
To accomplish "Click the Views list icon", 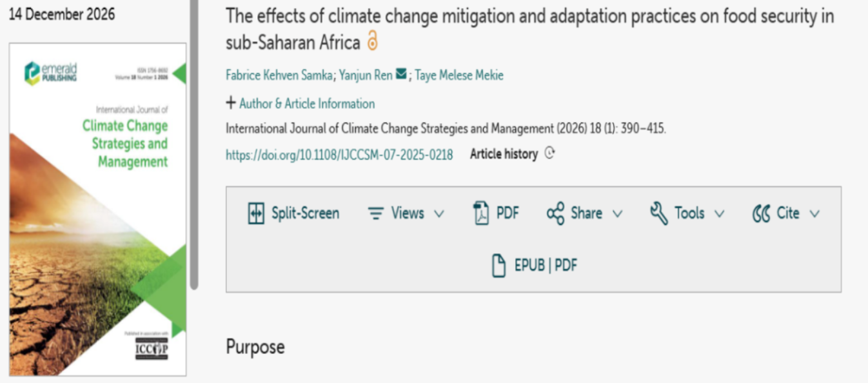I will (375, 213).
